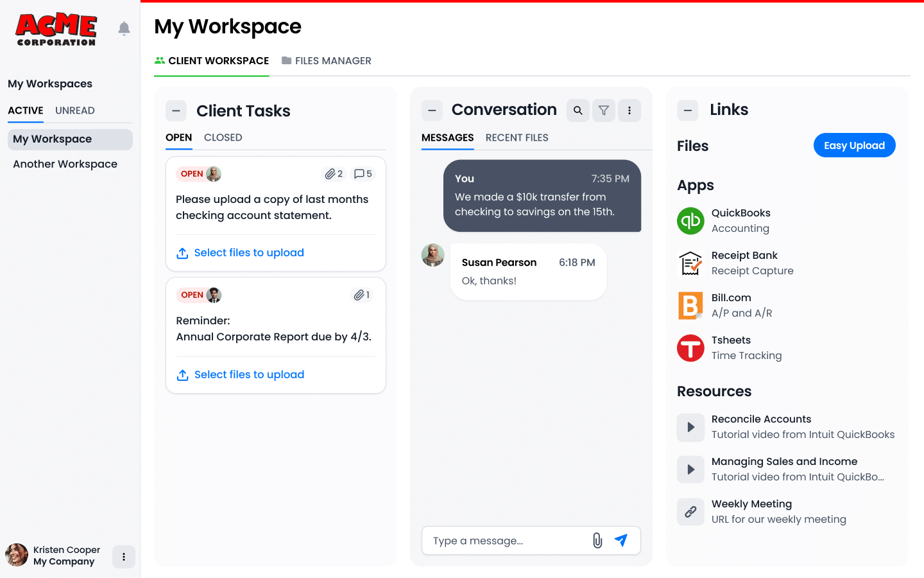Click the Type a message field
924x578 pixels.
pyautogui.click(x=507, y=540)
